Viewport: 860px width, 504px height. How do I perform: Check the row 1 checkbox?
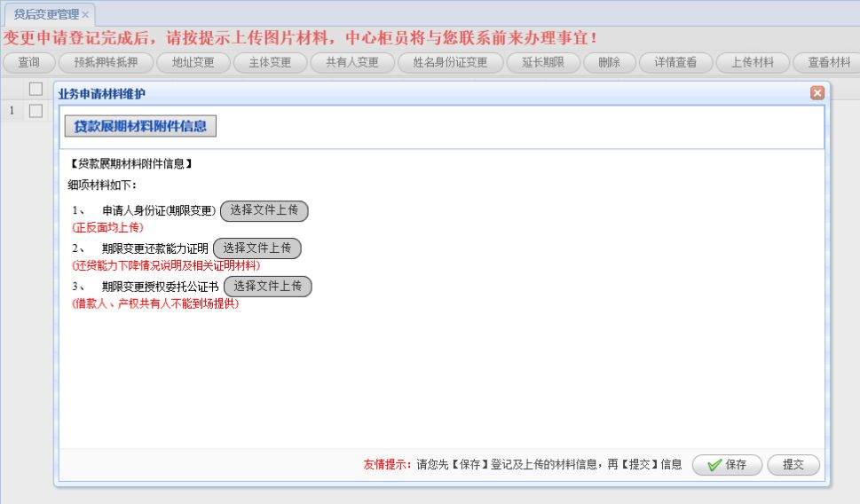36,111
